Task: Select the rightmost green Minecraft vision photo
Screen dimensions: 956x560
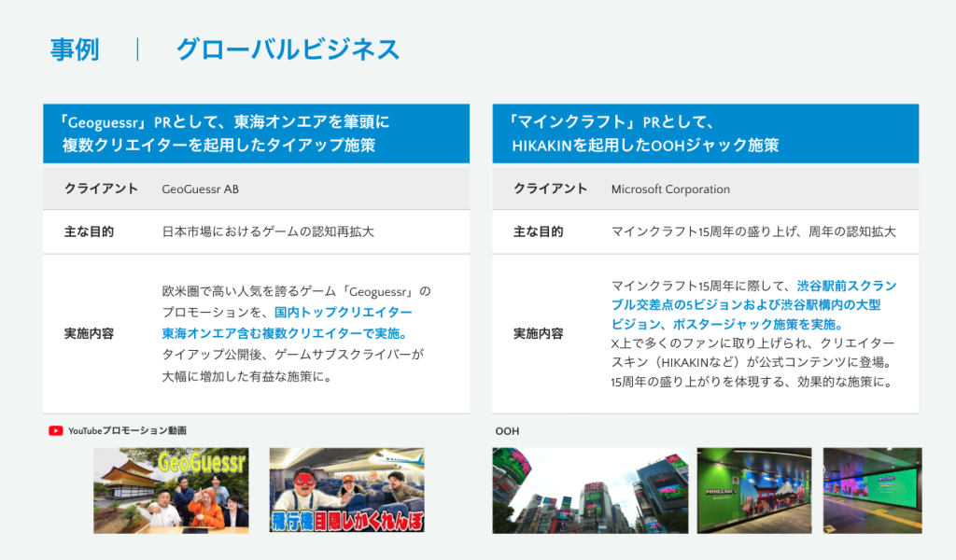Action: [x=872, y=490]
